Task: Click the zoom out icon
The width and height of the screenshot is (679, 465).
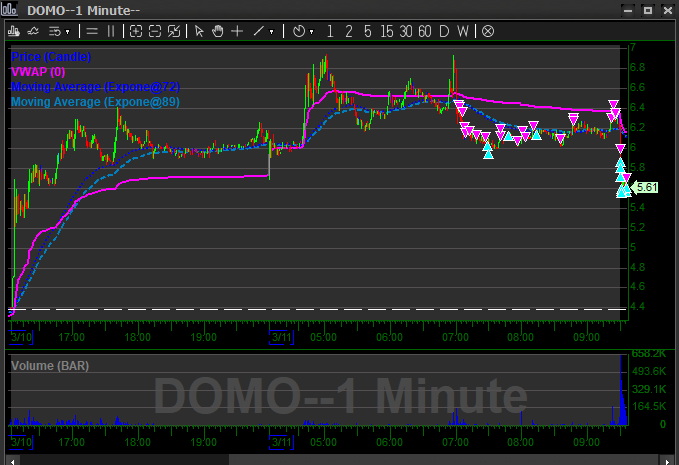Action: click(155, 31)
